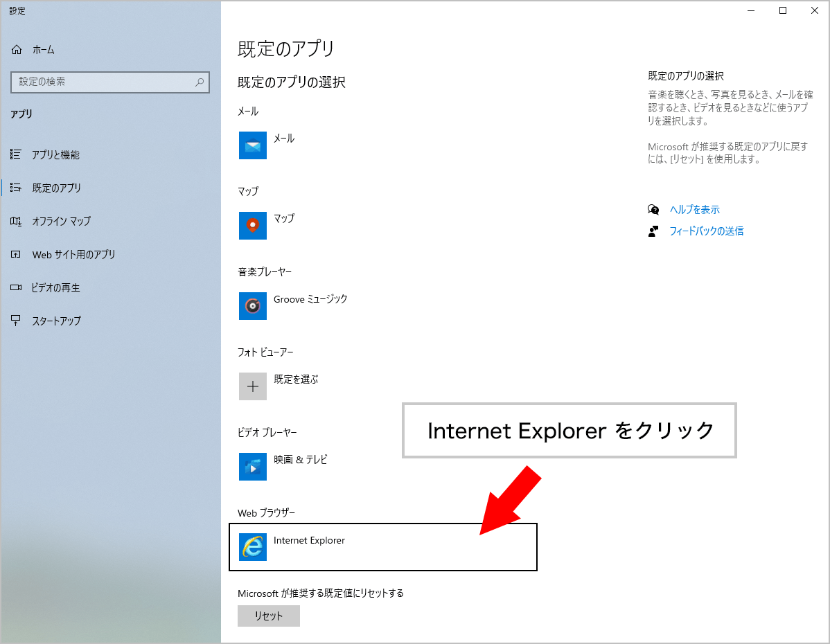
Task: Open ホーム in the sidebar
Action: click(x=44, y=50)
